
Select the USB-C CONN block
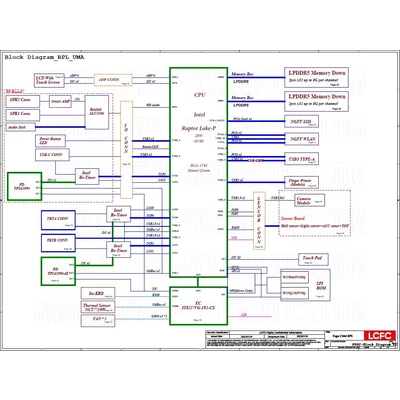click(52, 155)
